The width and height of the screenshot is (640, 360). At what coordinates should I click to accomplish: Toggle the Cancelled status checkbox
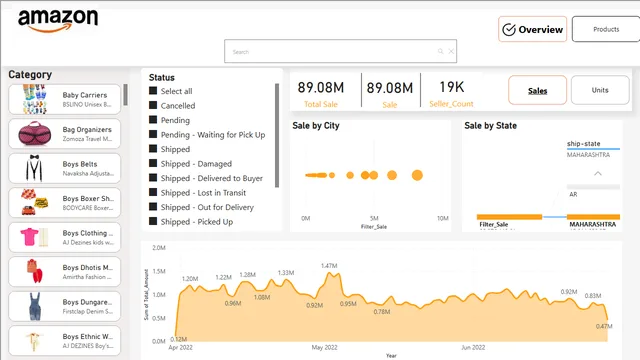coord(153,105)
